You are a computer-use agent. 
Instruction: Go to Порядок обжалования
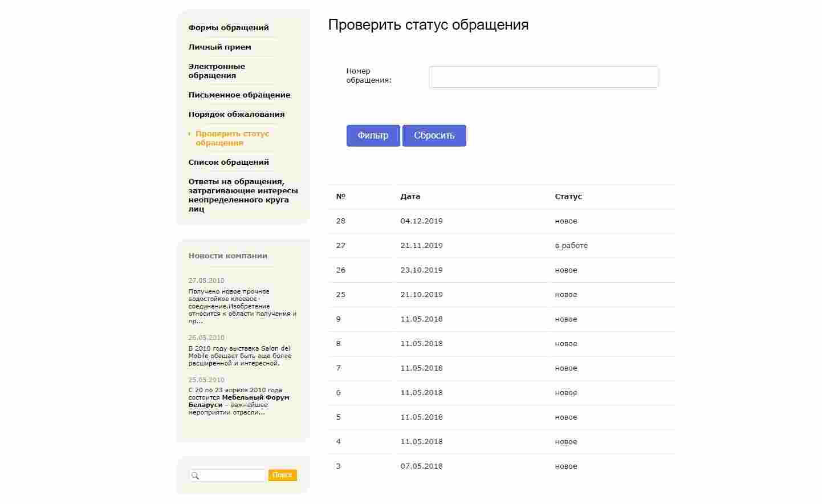click(237, 114)
